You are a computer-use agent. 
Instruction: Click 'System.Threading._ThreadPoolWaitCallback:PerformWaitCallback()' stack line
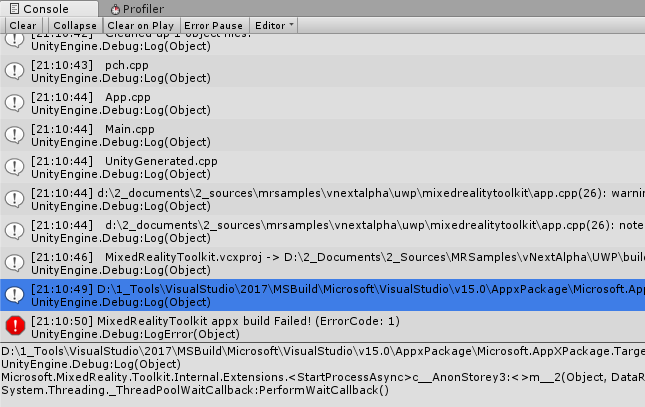[195, 390]
